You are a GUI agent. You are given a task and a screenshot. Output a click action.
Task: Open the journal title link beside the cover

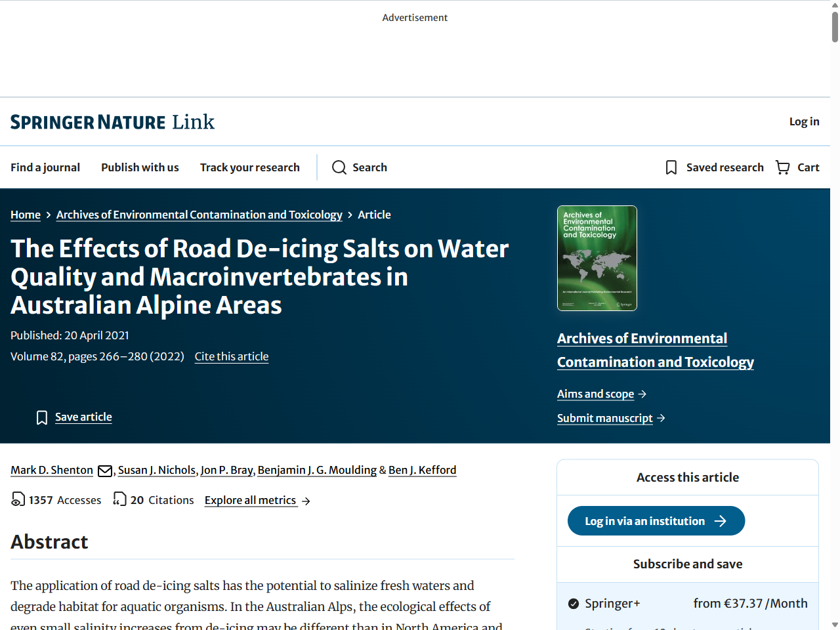[x=656, y=350]
